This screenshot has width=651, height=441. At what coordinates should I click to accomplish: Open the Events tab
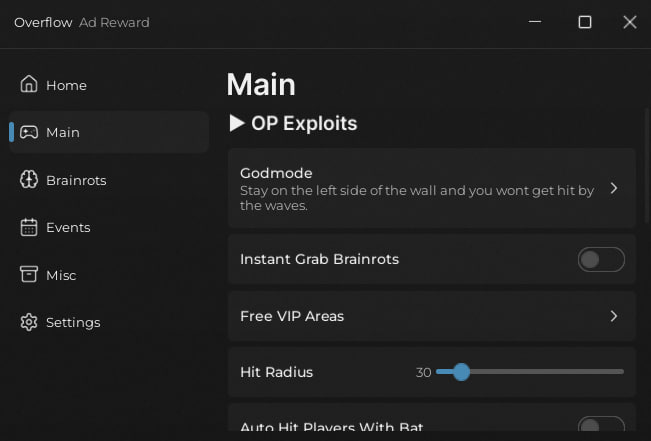[68, 227]
